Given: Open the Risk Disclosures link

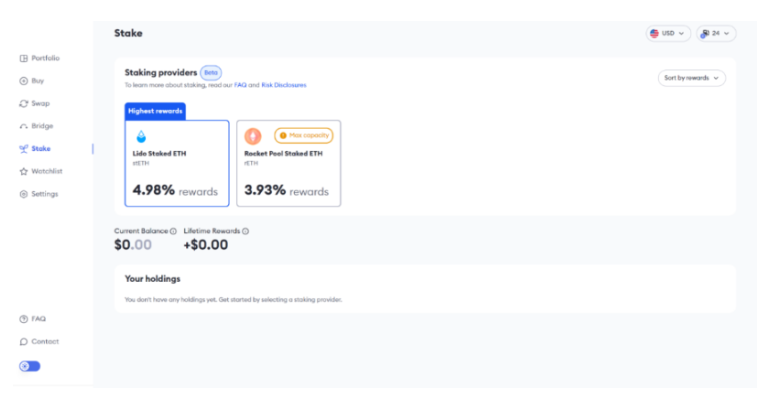Looking at the screenshot, I should click(284, 85).
